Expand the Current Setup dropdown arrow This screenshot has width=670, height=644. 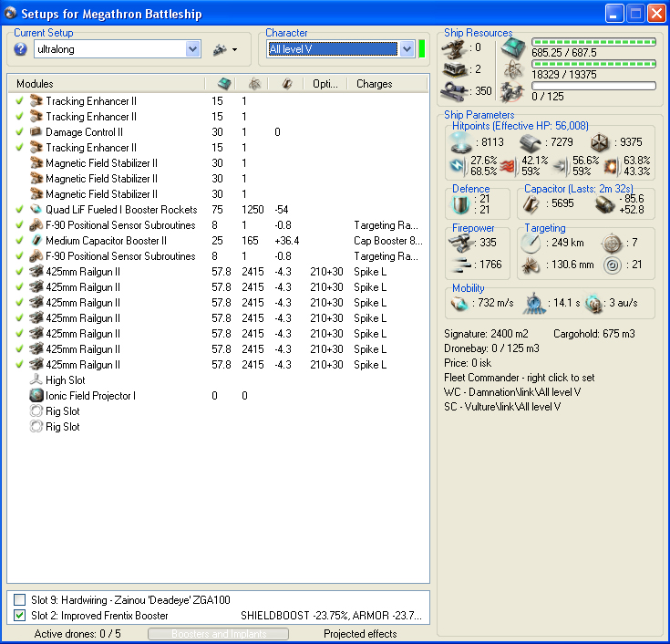192,49
